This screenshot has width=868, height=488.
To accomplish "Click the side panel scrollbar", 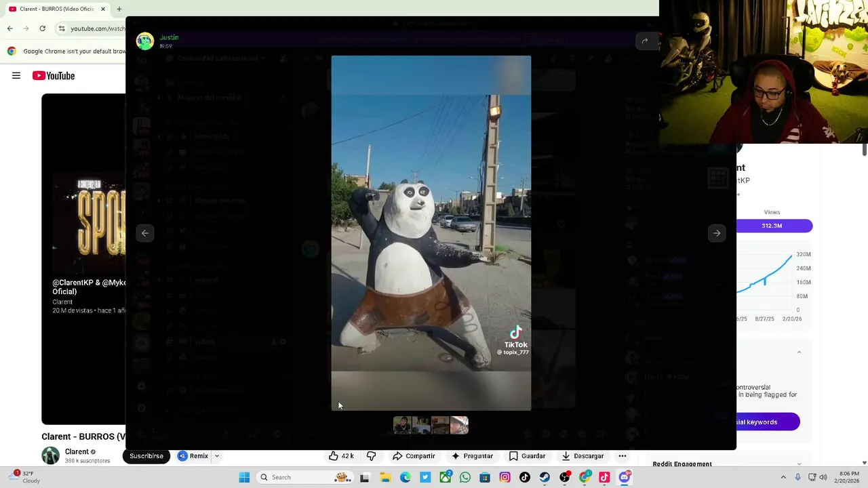I will [x=865, y=150].
